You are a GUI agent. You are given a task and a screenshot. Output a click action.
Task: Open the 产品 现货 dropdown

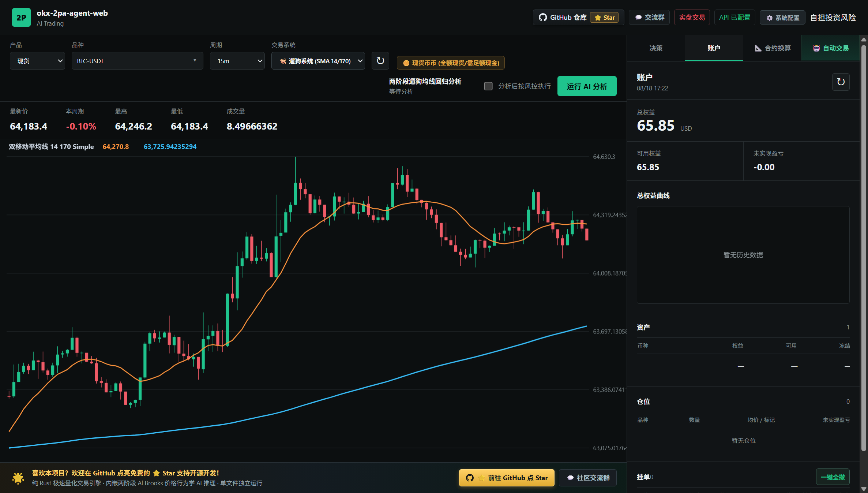pos(37,61)
